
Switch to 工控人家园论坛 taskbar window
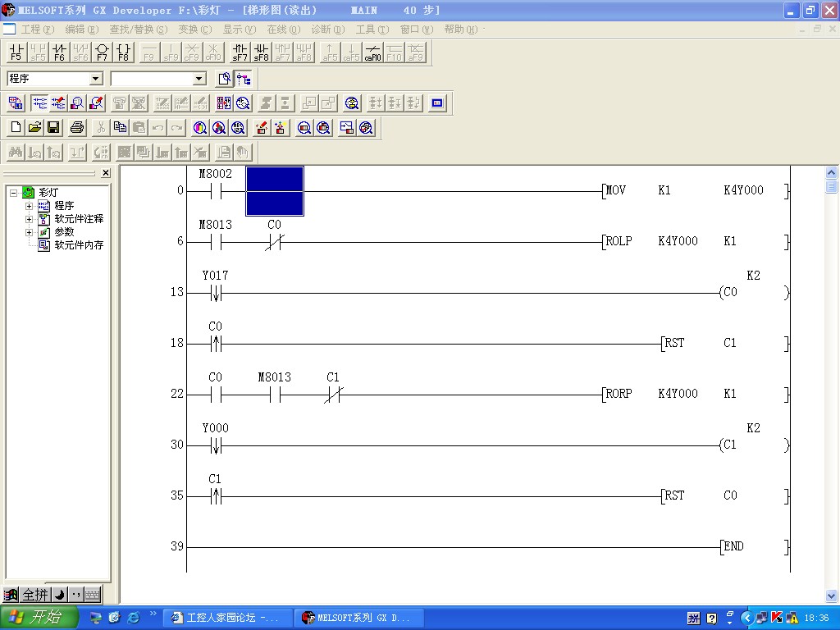pos(227,618)
